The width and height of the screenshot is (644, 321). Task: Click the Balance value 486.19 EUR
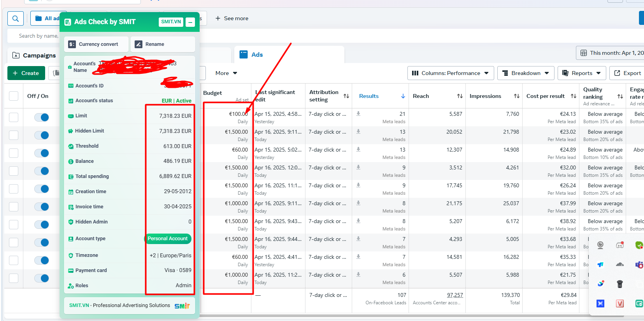177,161
